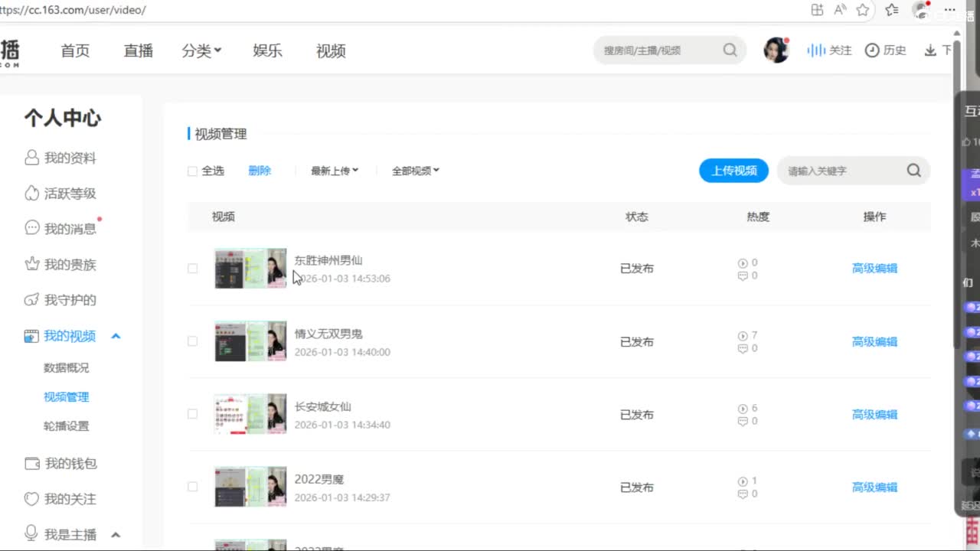The height and width of the screenshot is (551, 980).
Task: Click the play count icon for 长安城女仙
Action: click(x=743, y=409)
